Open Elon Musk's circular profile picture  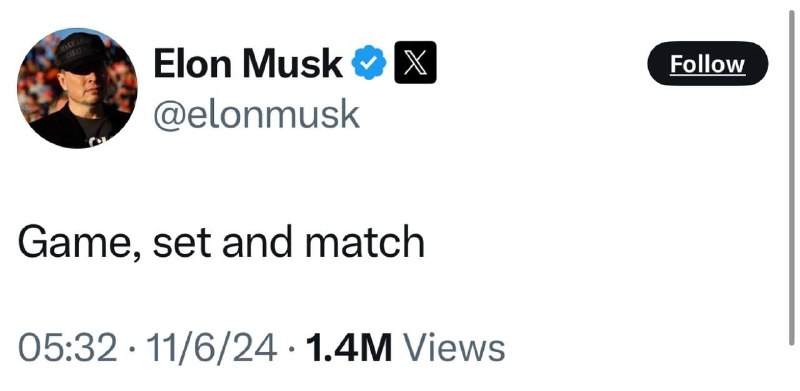click(x=77, y=88)
